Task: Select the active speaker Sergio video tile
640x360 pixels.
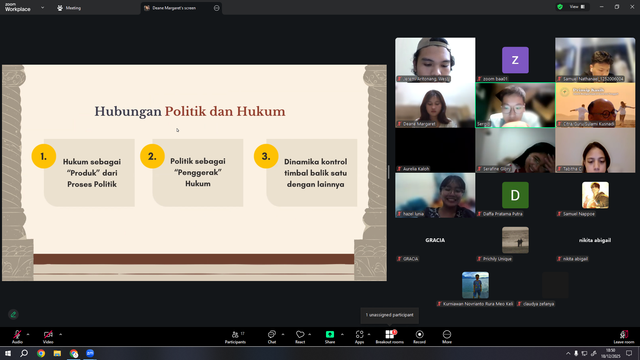Action: pos(515,105)
